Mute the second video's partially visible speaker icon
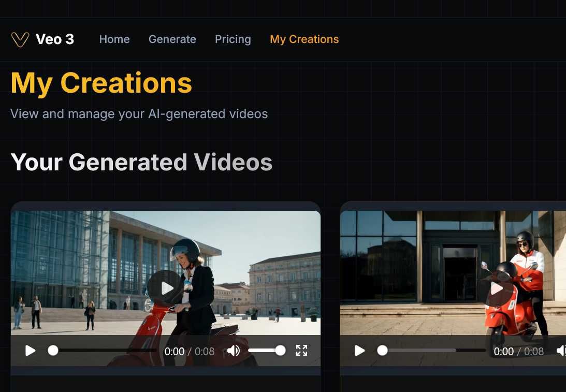This screenshot has height=392, width=566. pos(561,351)
